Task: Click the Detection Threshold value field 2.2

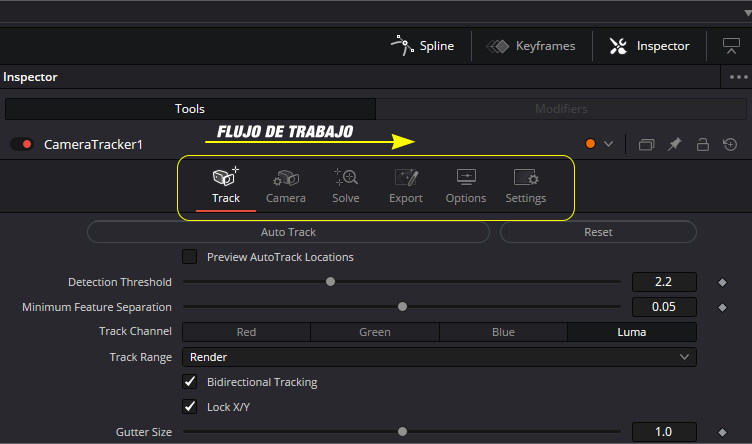Action: tap(664, 282)
